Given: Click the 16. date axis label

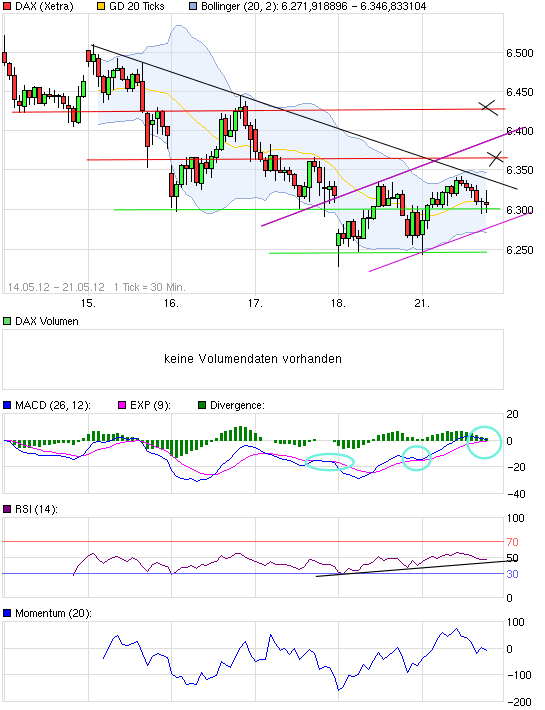Looking at the screenshot, I should click(x=172, y=303).
